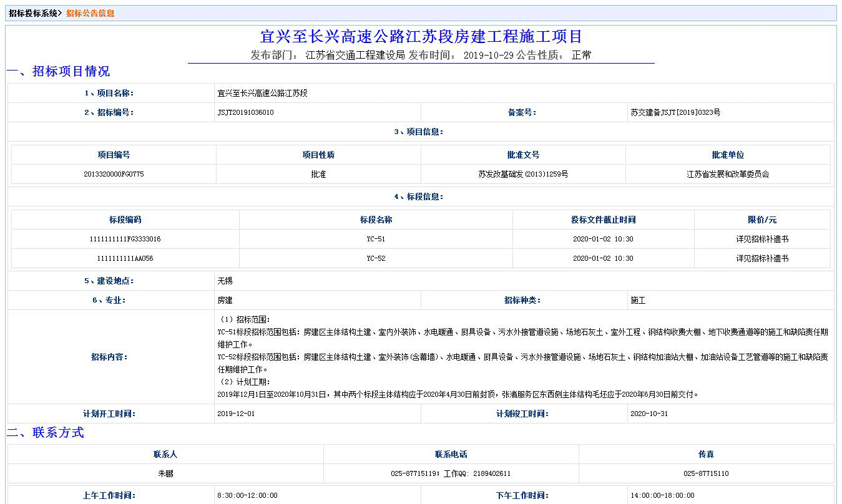Click the publish date 2019-10-29
The height and width of the screenshot is (504, 842).
pyautogui.click(x=489, y=55)
